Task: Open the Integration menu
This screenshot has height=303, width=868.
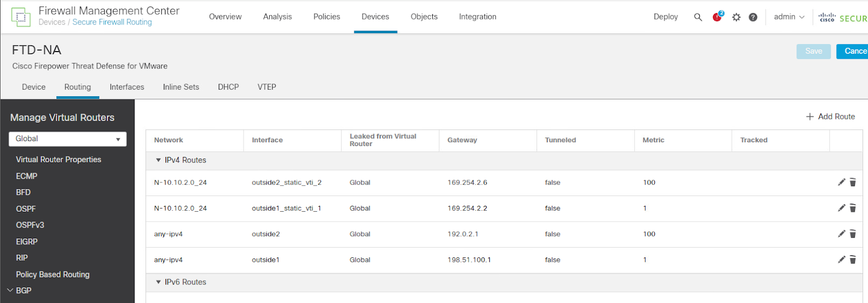Action: pos(477,17)
